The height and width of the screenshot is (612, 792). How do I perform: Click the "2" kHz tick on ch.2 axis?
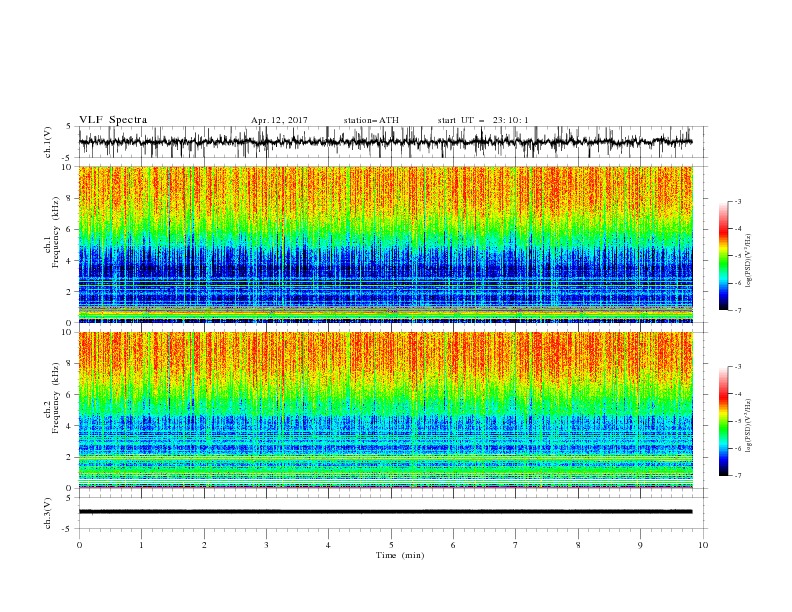[69, 457]
